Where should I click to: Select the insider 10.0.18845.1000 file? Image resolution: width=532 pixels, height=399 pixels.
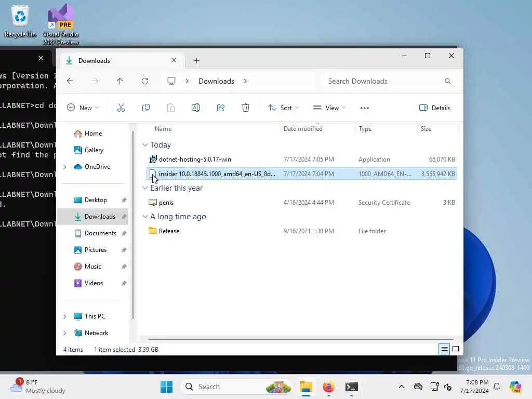tap(302, 174)
